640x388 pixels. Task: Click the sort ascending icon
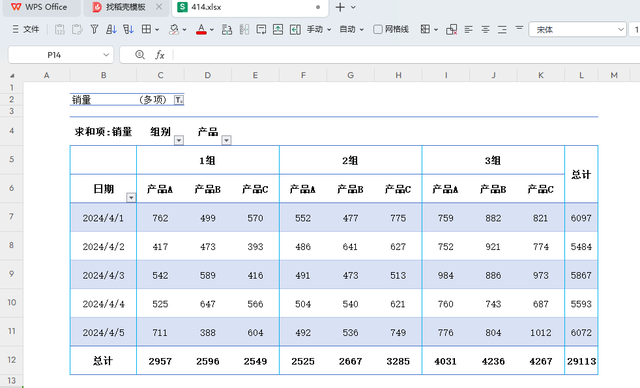[111, 29]
